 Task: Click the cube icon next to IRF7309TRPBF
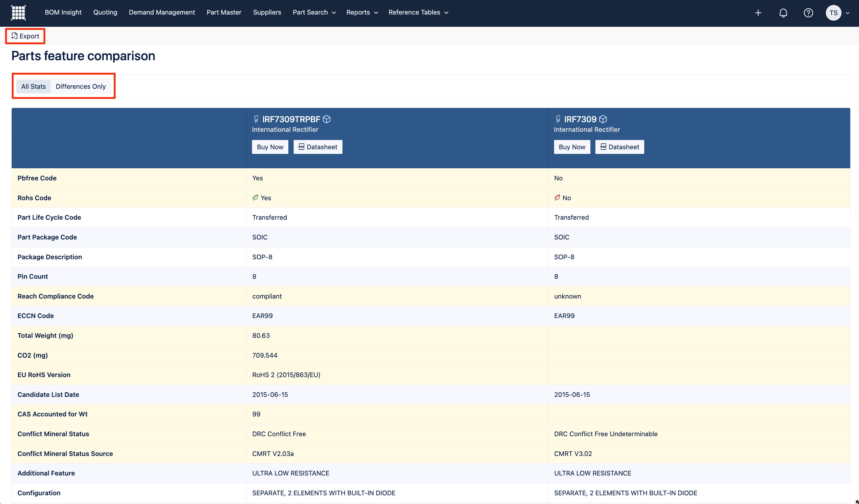[x=326, y=119]
